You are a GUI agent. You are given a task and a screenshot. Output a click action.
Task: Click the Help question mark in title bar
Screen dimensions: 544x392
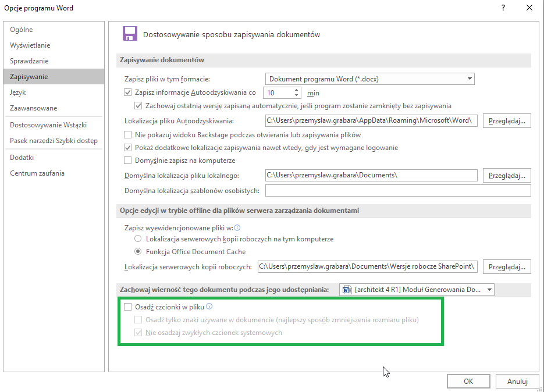click(503, 8)
